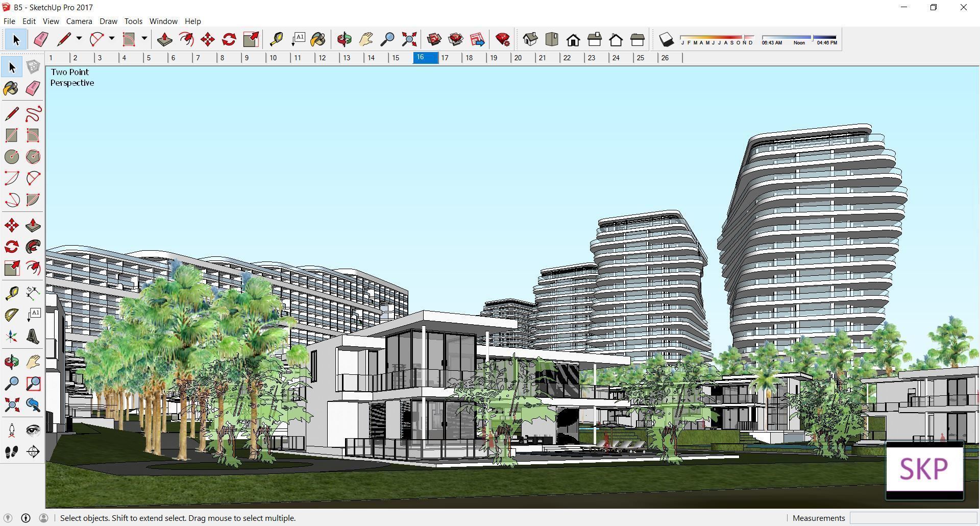Open the 3D Warehouse icon
Screen dimensions: 980x526
coord(434,39)
